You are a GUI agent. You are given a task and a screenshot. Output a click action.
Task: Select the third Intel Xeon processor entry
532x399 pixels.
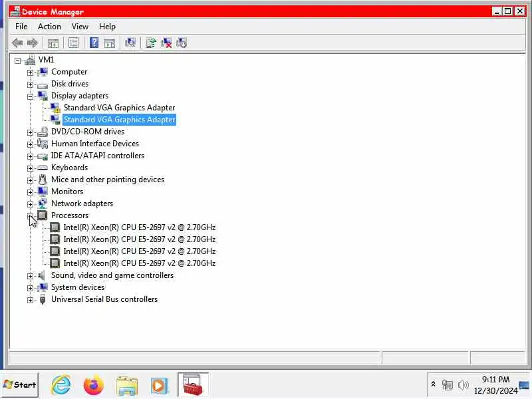click(x=140, y=251)
